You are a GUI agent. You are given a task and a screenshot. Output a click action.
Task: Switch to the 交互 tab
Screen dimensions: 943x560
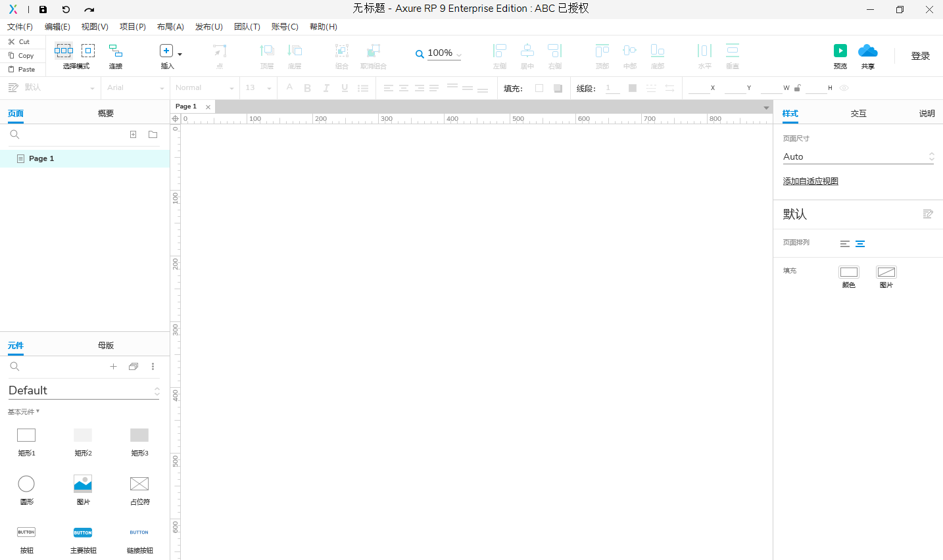(858, 114)
